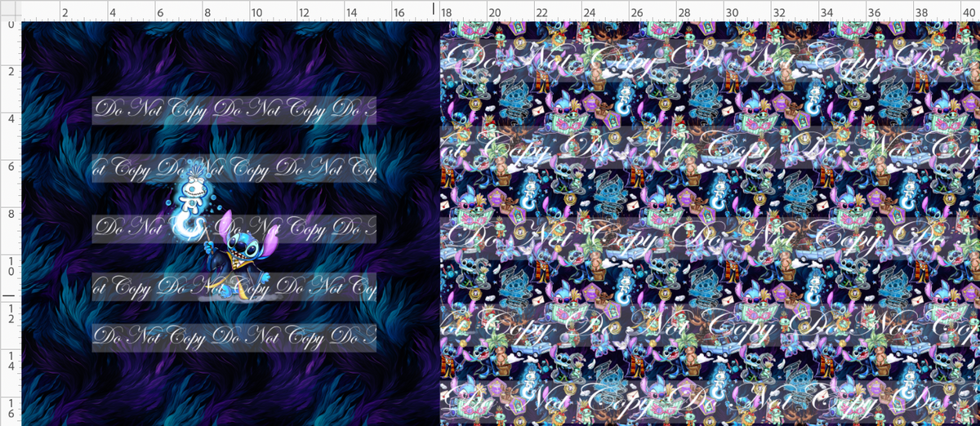Click the 36 mark on the horizontal ruler

click(875, 13)
